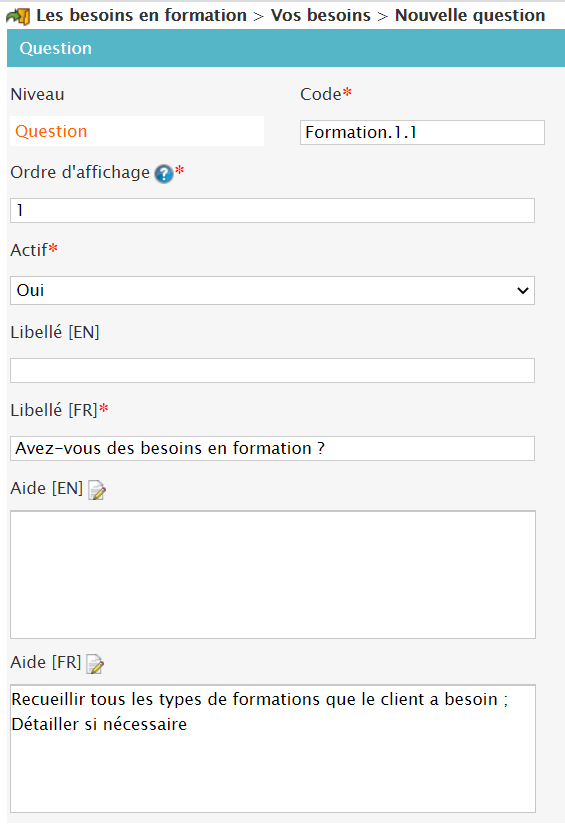Click the Libellé [FR] label
565x825 pixels.
(x=54, y=410)
